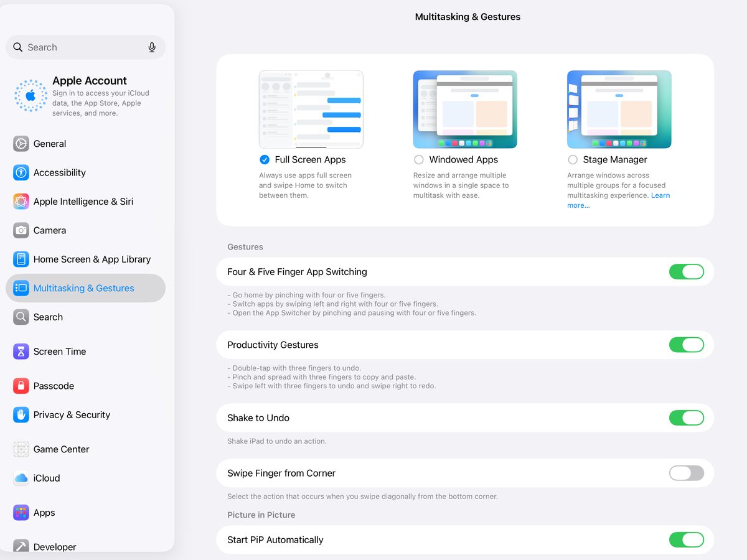The height and width of the screenshot is (560, 747).
Task: Open iCloud settings
Action: (x=86, y=478)
